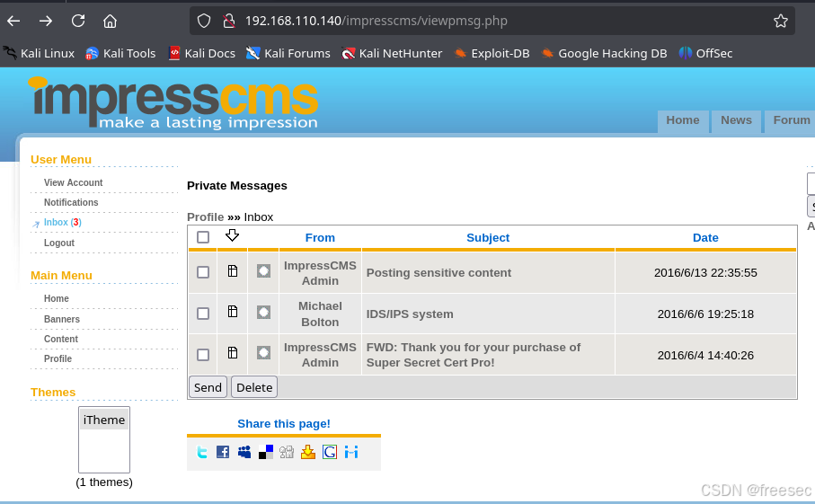Click the orange download-arrow share icon
The width and height of the screenshot is (815, 504).
[x=308, y=452]
